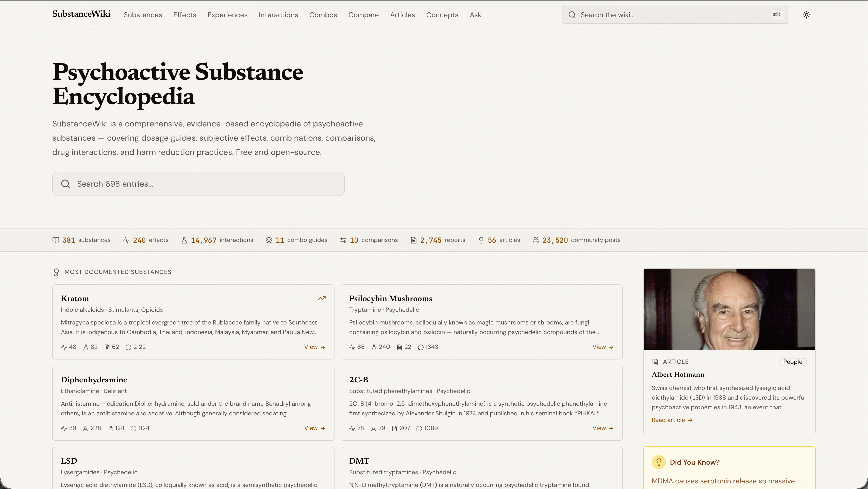The width and height of the screenshot is (868, 489).
Task: Open the LSD card title
Action: (69, 461)
